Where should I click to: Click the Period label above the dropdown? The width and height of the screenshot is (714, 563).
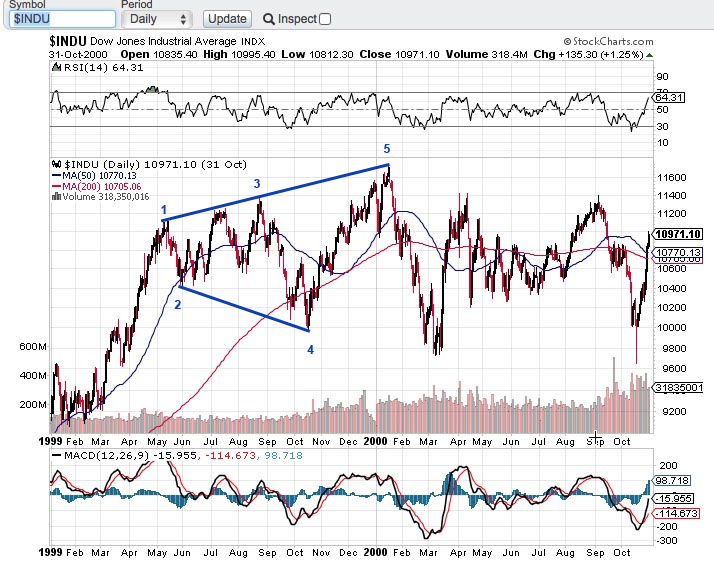coord(137,5)
